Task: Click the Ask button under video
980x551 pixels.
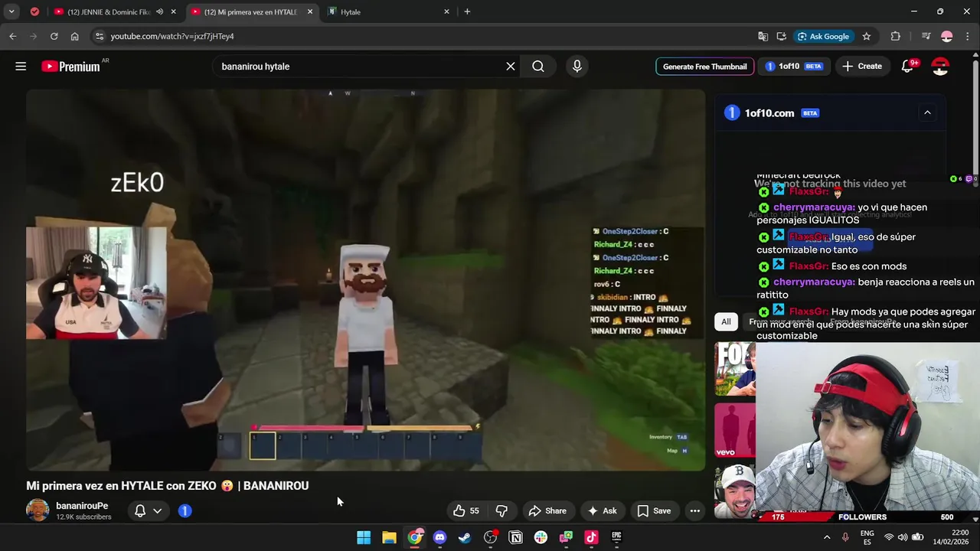Action: point(601,510)
